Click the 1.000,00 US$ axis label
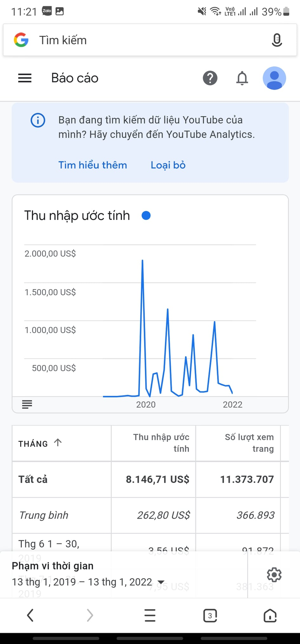 (x=50, y=330)
